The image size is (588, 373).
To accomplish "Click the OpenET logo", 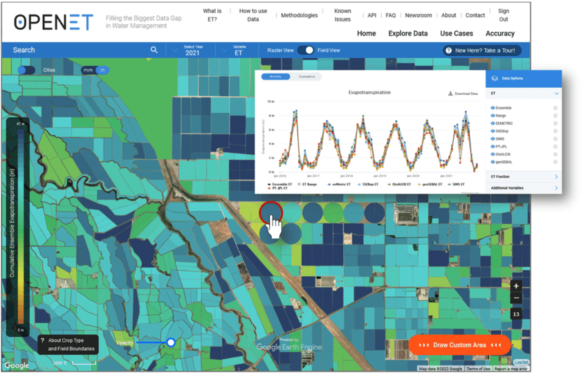I will 53,21.
